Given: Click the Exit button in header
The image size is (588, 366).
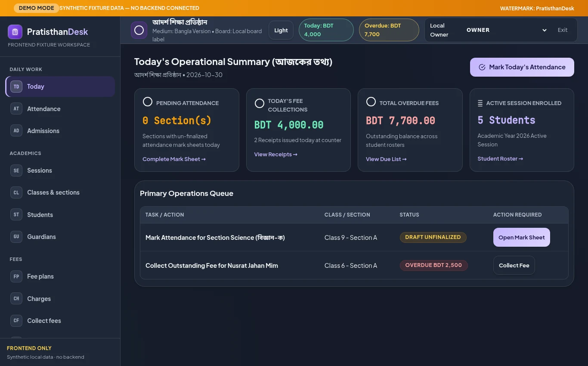Looking at the screenshot, I should 563,30.
